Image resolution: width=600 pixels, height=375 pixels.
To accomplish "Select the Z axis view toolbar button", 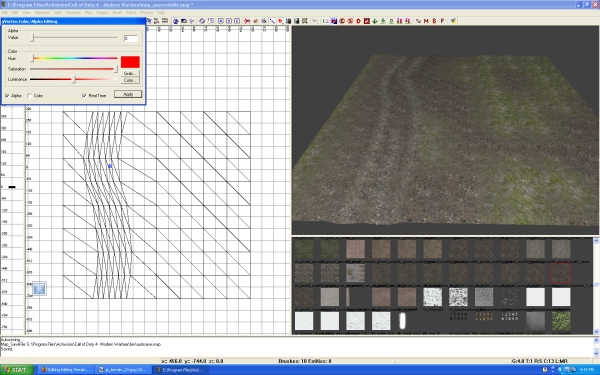I will 237,21.
